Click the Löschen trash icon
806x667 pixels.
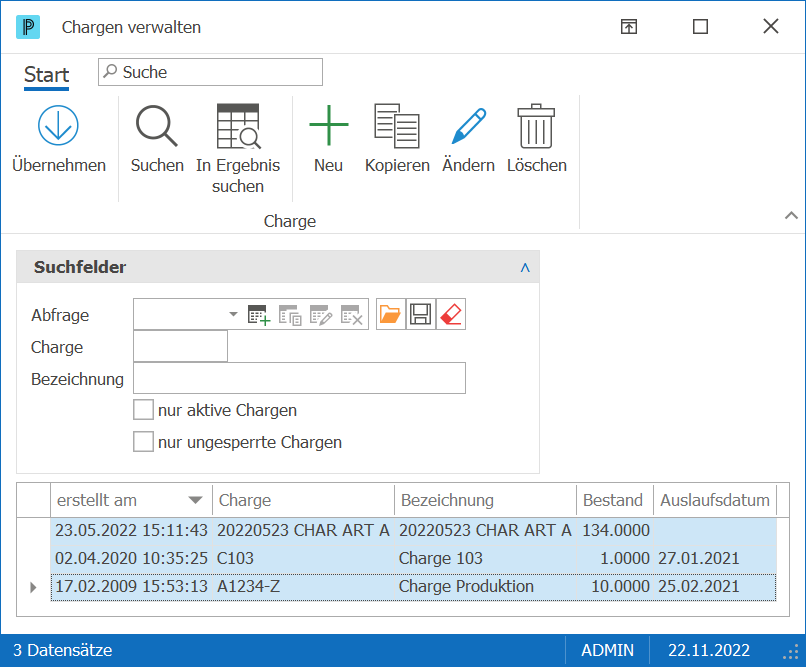pos(536,126)
